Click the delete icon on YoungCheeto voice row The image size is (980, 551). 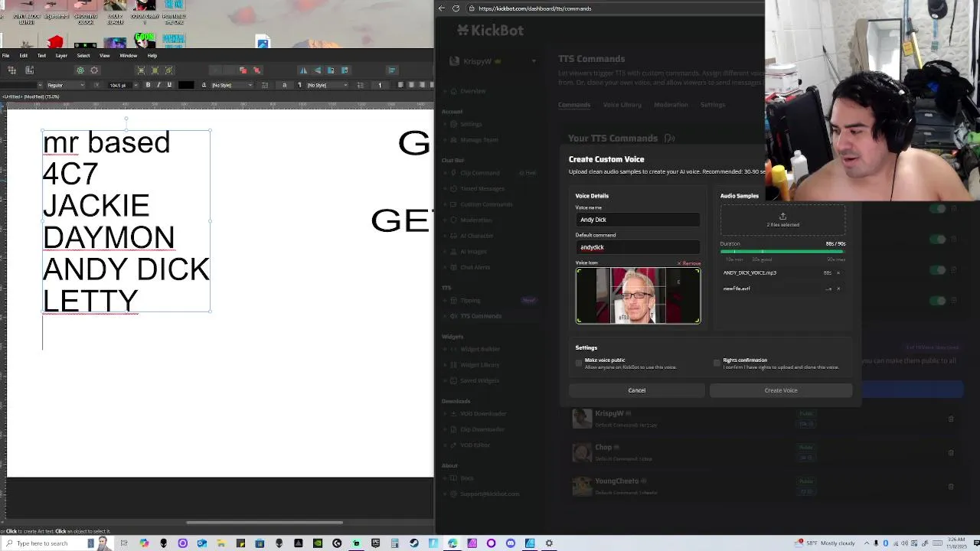pos(951,486)
